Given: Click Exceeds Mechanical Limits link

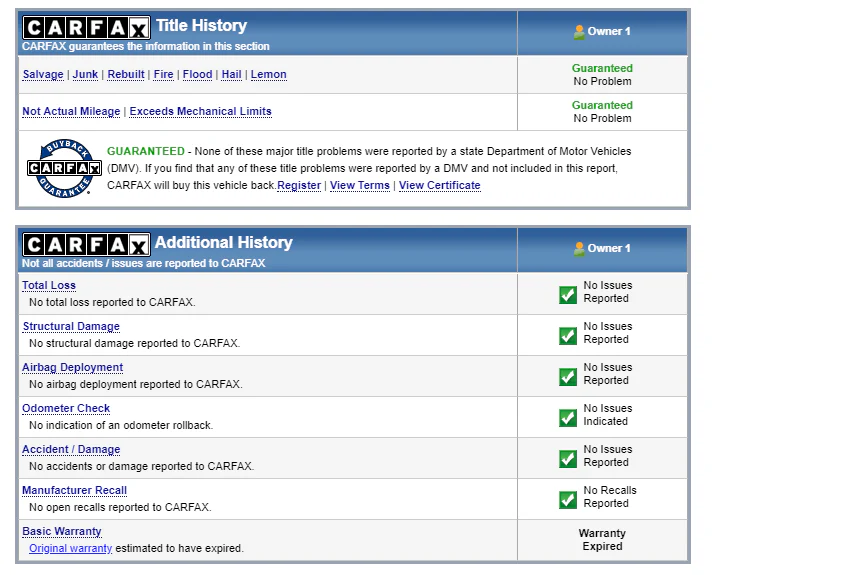Looking at the screenshot, I should pyautogui.click(x=201, y=112).
